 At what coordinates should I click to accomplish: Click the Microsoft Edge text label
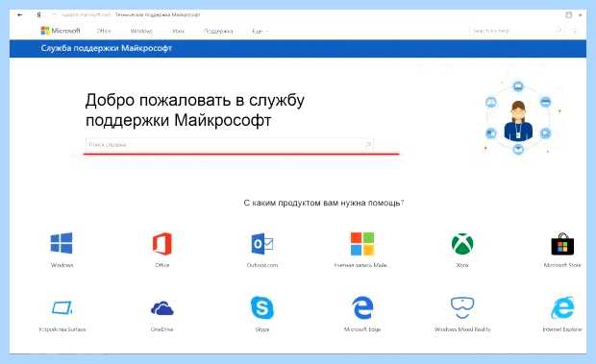point(362,329)
